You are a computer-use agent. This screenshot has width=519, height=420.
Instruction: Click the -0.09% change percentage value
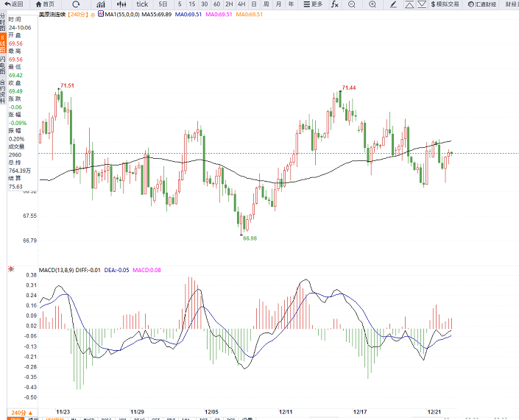click(x=18, y=123)
